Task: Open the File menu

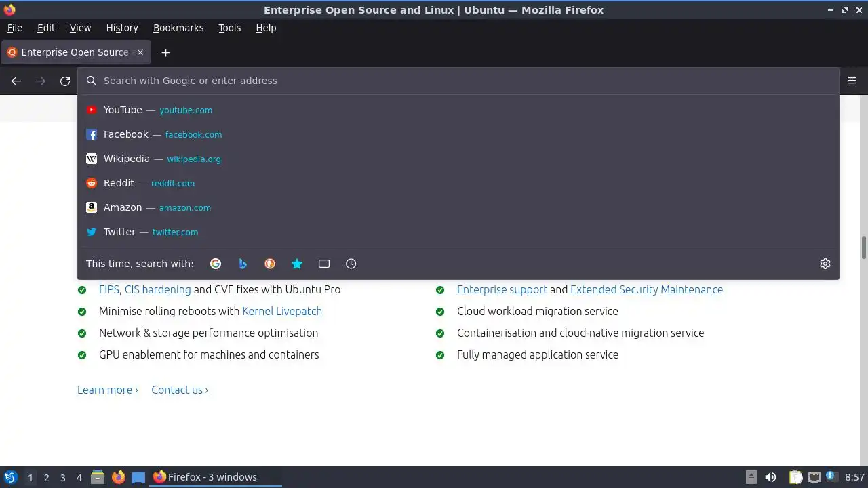Action: pyautogui.click(x=15, y=28)
